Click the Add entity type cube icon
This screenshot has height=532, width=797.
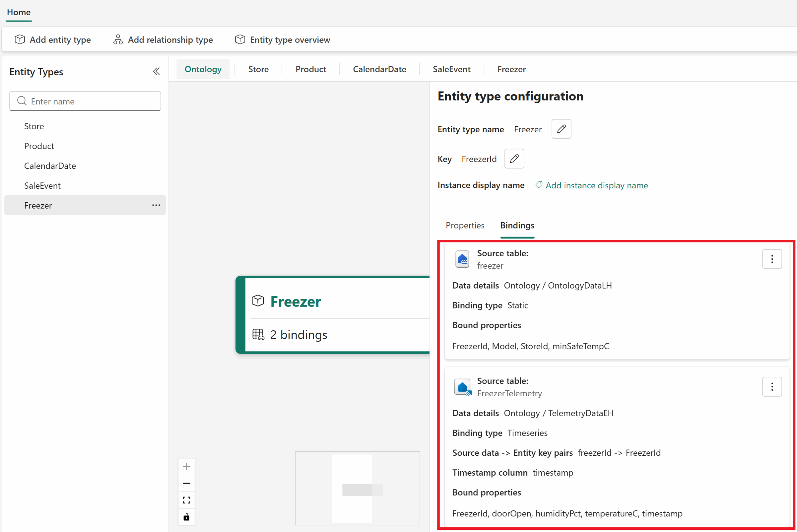[x=20, y=40]
